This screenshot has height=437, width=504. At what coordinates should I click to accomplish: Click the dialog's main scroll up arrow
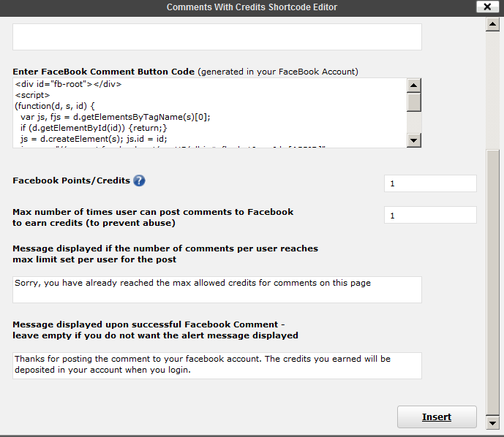coord(492,24)
